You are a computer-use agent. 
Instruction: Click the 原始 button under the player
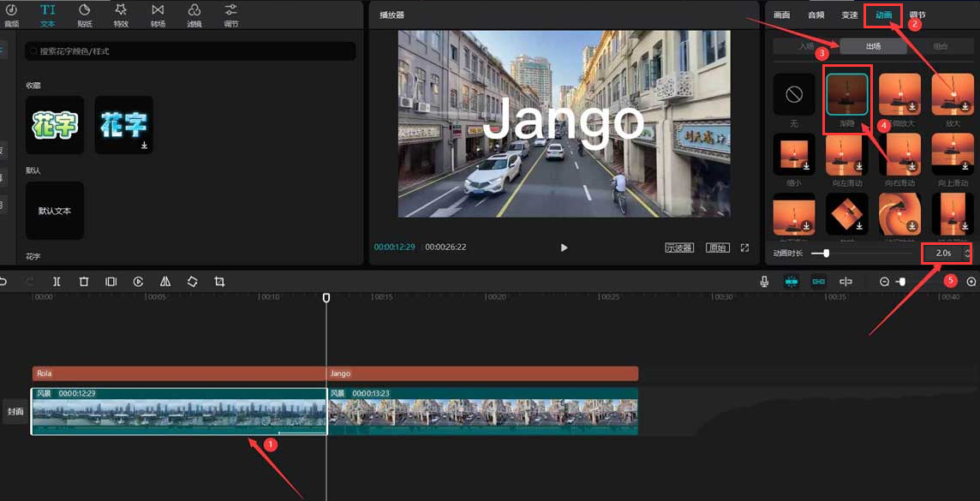718,247
